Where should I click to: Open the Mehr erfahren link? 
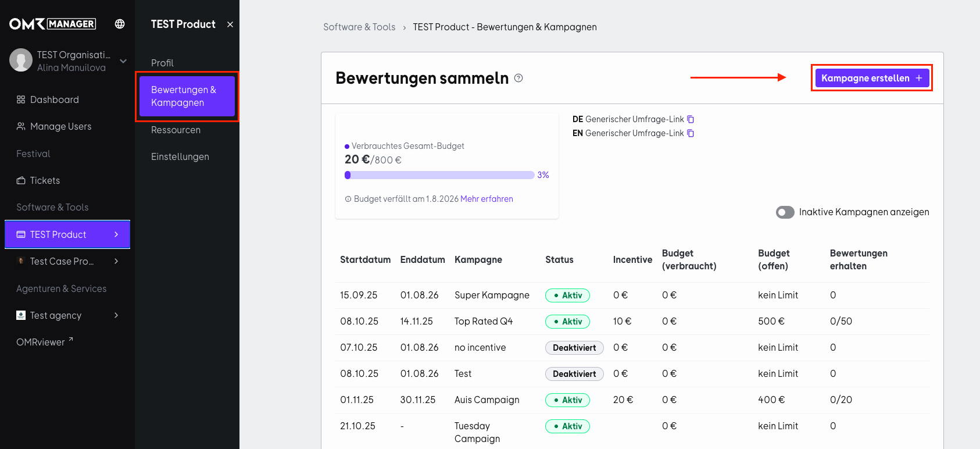[487, 199]
